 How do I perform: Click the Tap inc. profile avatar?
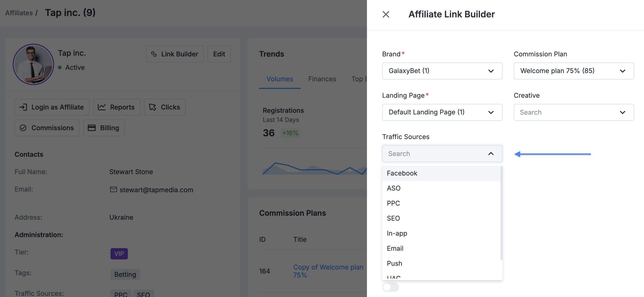coord(33,64)
